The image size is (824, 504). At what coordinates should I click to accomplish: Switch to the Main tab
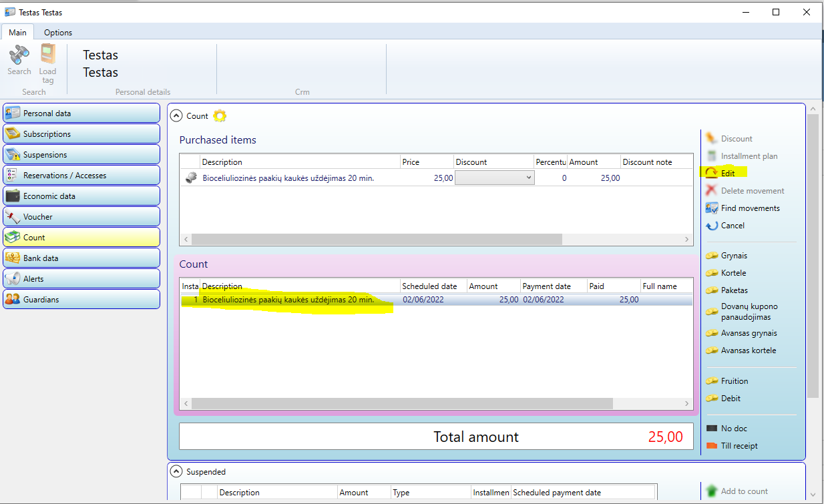[18, 32]
